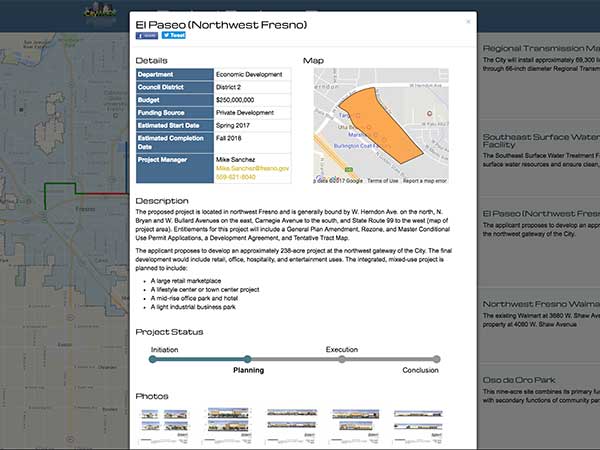Click the Project Status heading
The width and height of the screenshot is (600, 450).
pyautogui.click(x=169, y=332)
